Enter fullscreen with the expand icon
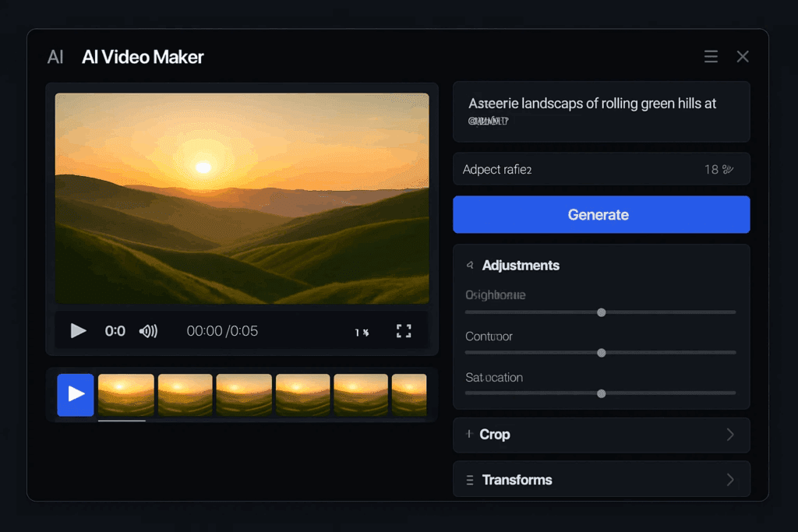Image resolution: width=798 pixels, height=532 pixels. 404,330
